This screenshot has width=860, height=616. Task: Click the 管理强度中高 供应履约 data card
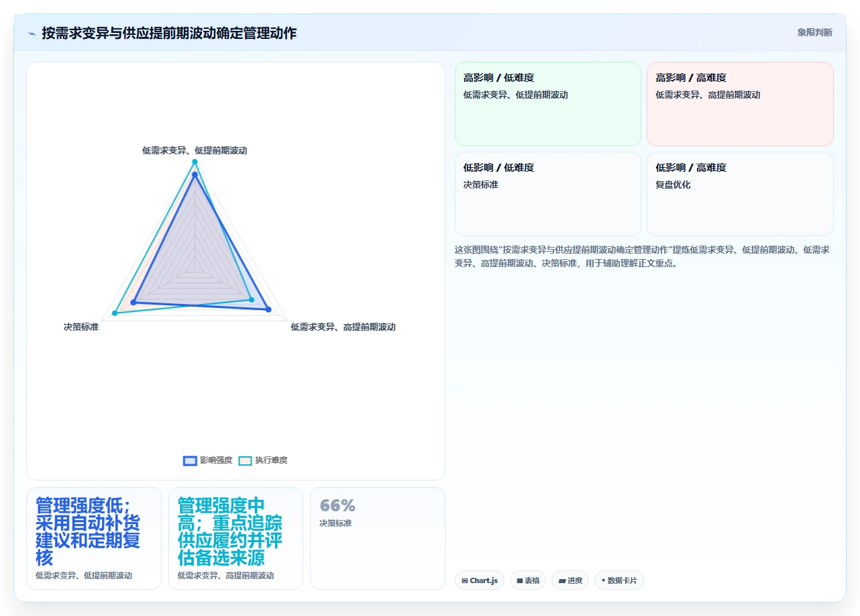point(235,538)
